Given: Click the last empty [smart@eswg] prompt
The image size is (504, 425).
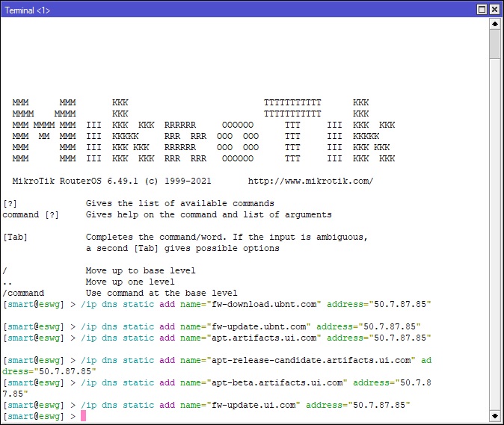Looking at the screenshot, I should 39,416.
